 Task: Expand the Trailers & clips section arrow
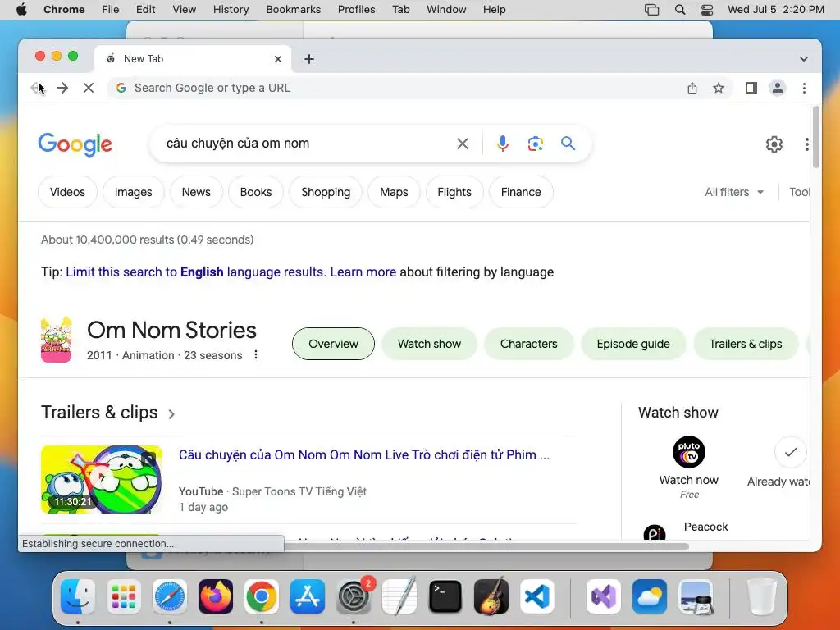[x=171, y=413]
